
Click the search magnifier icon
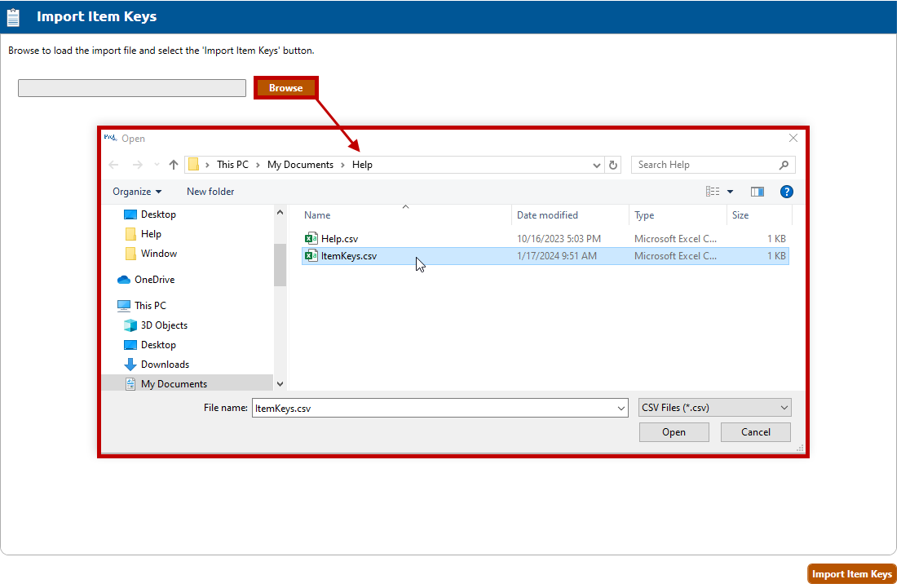point(784,165)
